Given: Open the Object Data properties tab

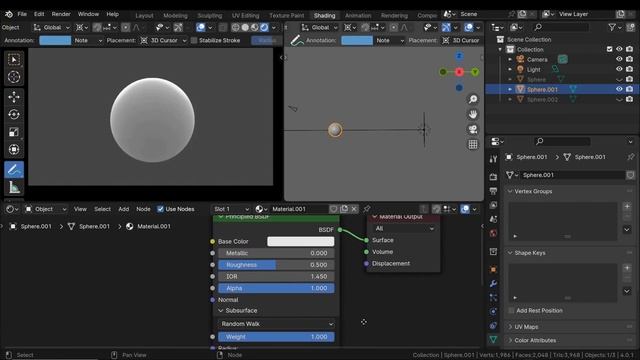Looking at the screenshot, I should click(x=493, y=340).
